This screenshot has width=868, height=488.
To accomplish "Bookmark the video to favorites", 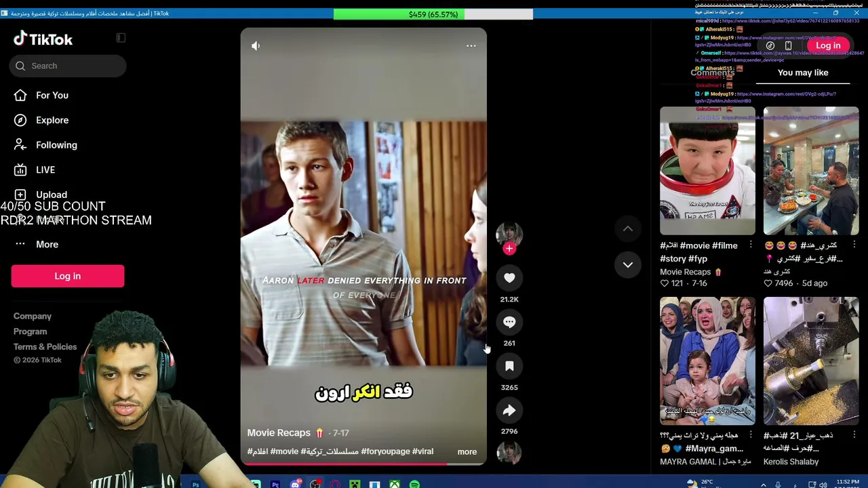I will [x=509, y=366].
